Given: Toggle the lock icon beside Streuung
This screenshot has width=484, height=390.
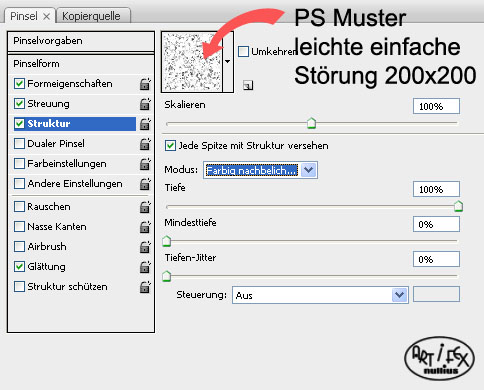Looking at the screenshot, I should pyautogui.click(x=145, y=104).
